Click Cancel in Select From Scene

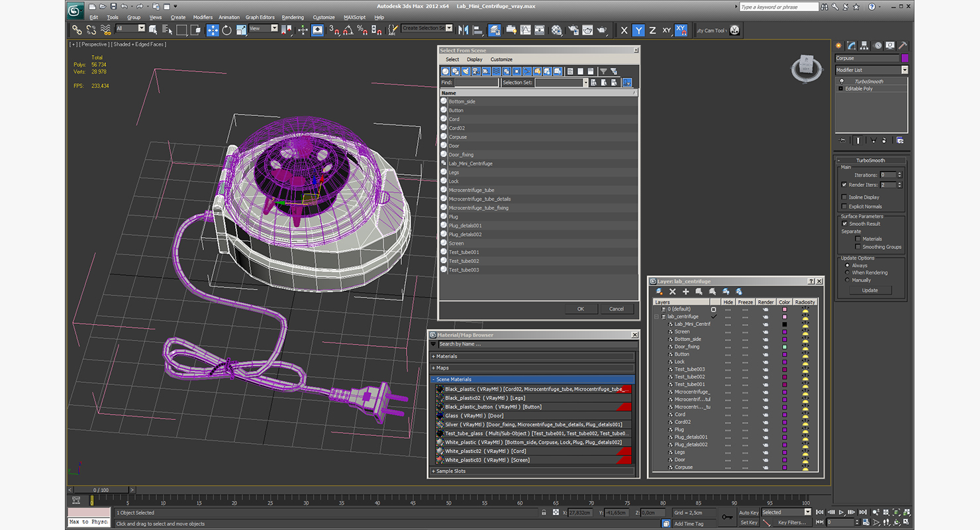(616, 309)
